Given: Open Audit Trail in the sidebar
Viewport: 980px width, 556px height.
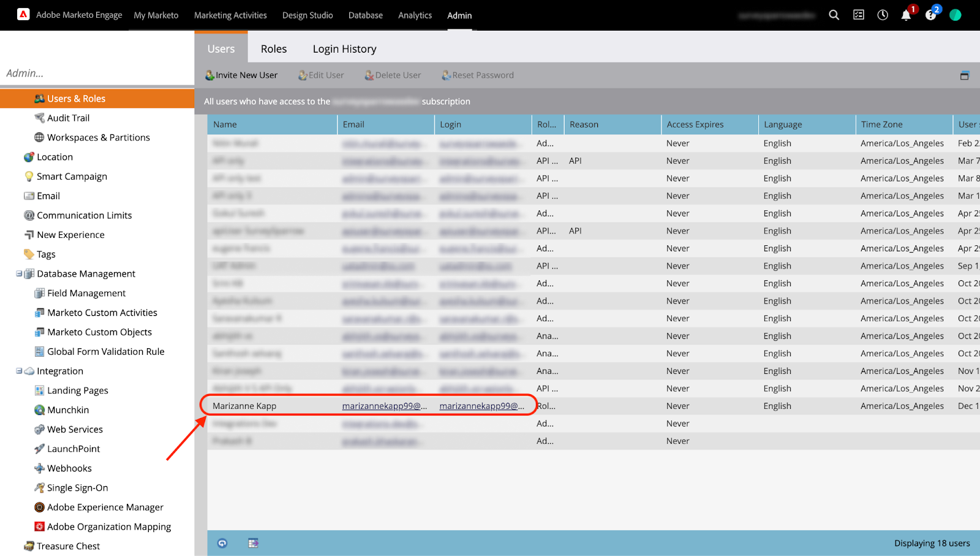Looking at the screenshot, I should pos(68,118).
